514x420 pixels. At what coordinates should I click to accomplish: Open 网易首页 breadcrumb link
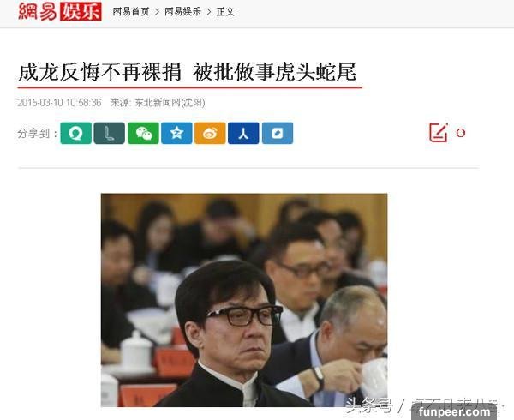tap(131, 12)
